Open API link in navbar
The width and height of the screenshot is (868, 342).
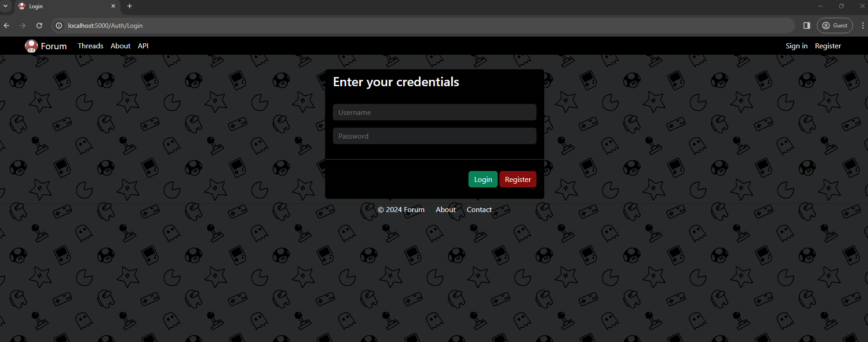(143, 46)
